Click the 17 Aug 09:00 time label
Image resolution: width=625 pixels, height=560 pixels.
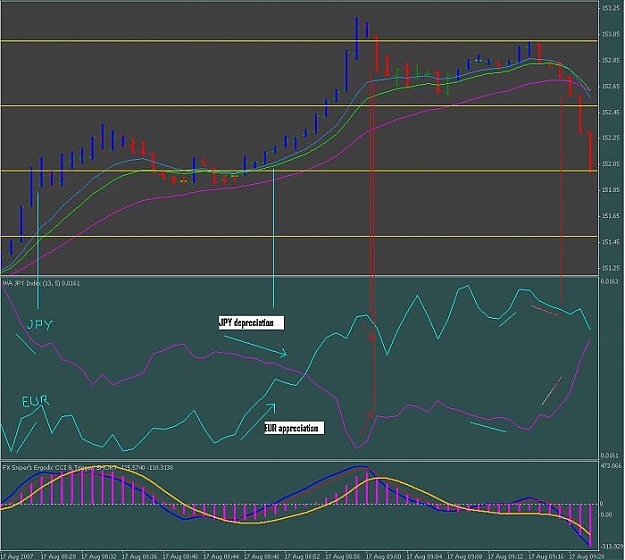383,556
